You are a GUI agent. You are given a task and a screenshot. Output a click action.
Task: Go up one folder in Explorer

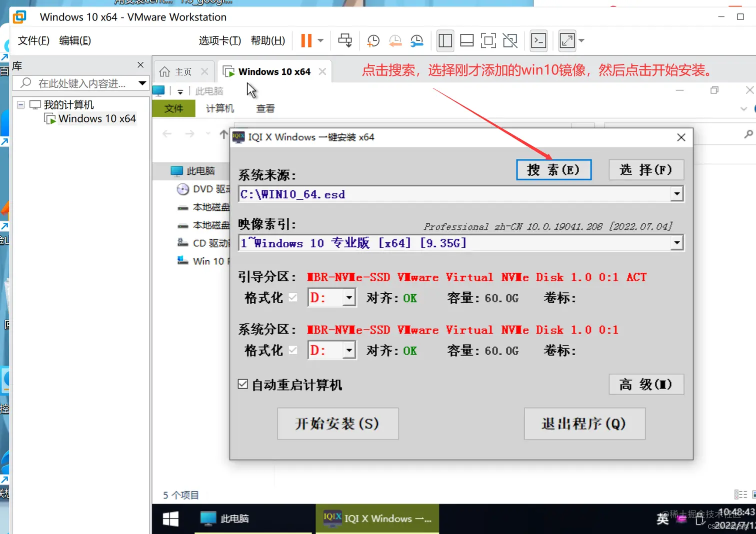(223, 134)
